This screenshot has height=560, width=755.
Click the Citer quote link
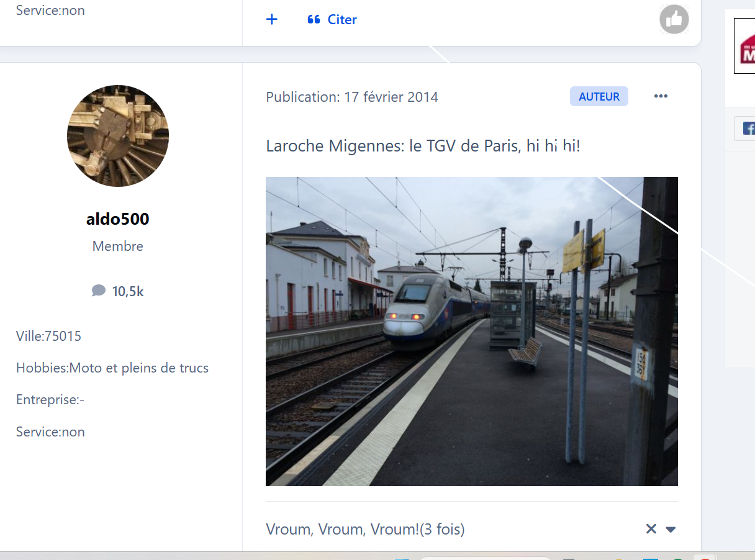(332, 20)
